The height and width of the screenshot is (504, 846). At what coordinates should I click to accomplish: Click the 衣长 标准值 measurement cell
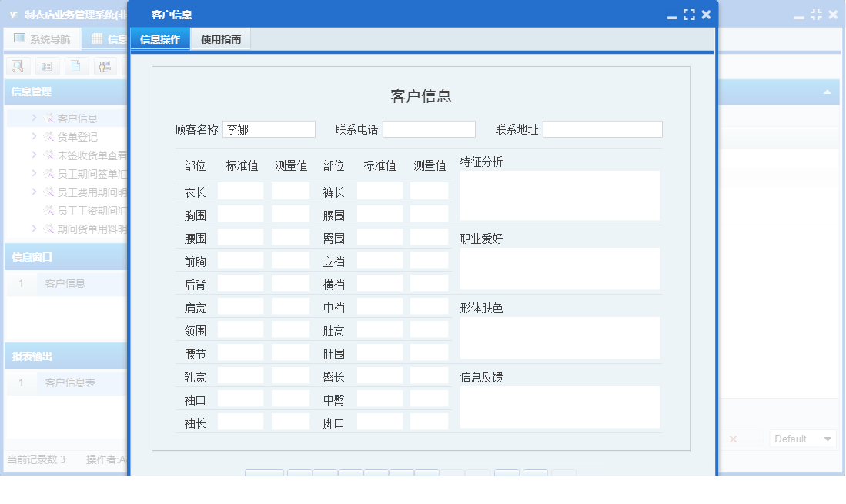click(240, 191)
